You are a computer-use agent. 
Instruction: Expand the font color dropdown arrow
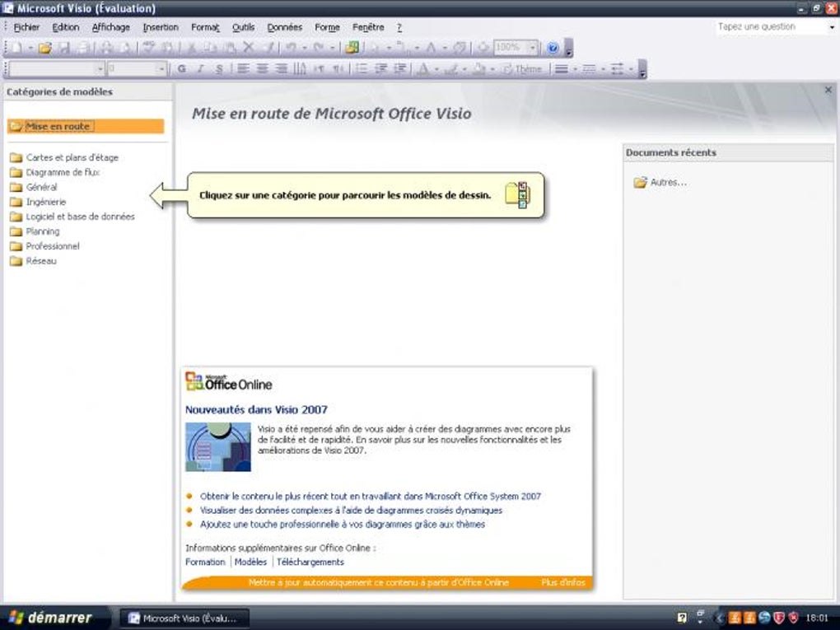click(436, 68)
